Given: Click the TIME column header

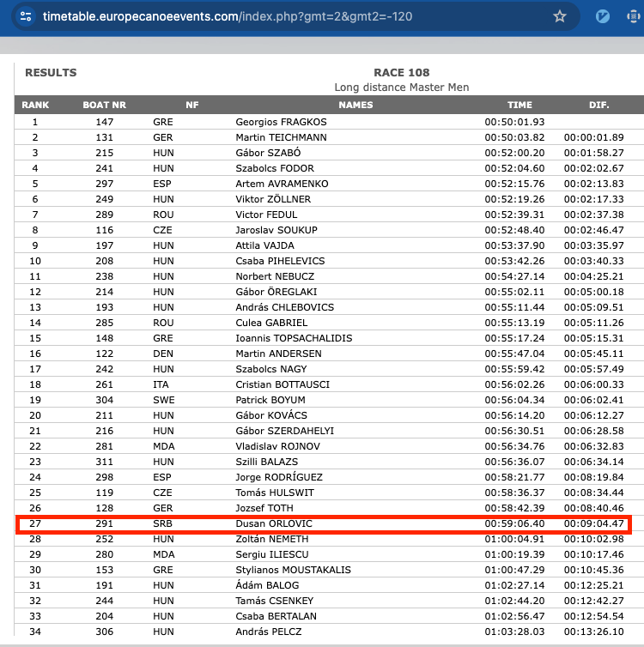Looking at the screenshot, I should click(519, 105).
